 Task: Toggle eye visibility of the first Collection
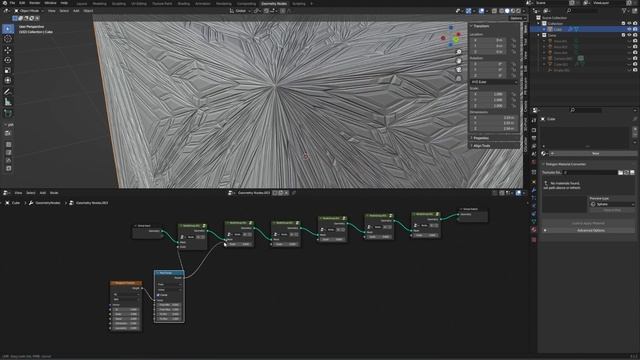[x=629, y=24]
